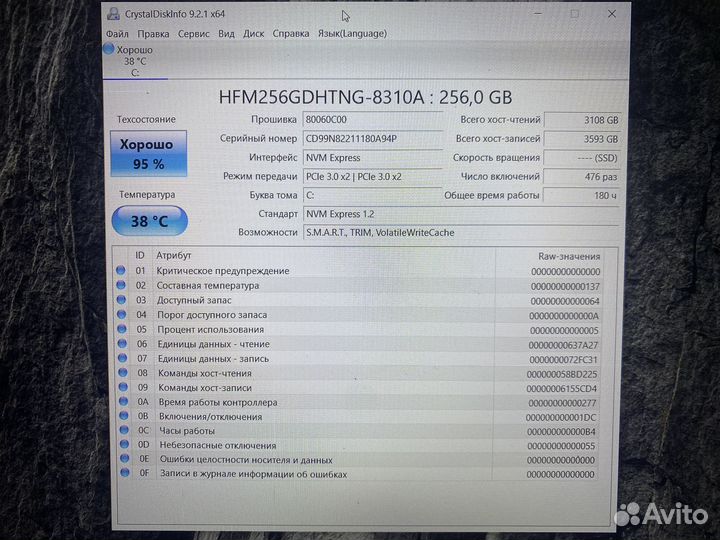Click the Хорошо 95 % health status button
Screen dimensions: 720x540
[148, 154]
